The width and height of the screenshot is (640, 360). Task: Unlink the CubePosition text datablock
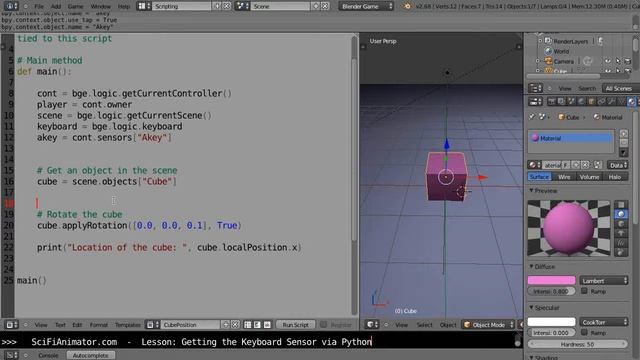pyautogui.click(x=235, y=325)
